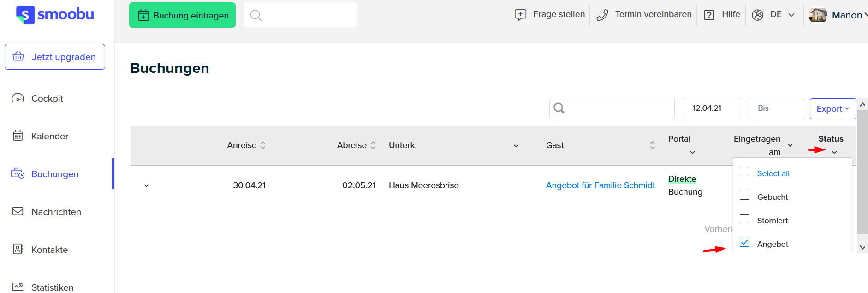This screenshot has width=868, height=293.
Task: Click Termin vereinbaren link
Action: tap(653, 14)
